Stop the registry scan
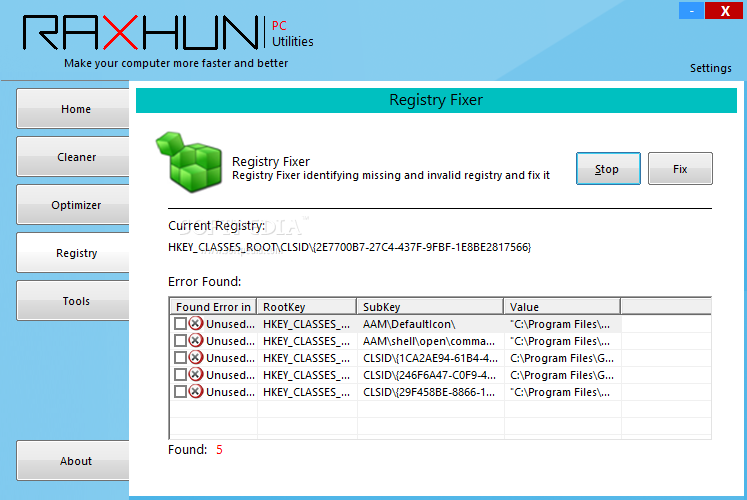The height and width of the screenshot is (500, 747). coord(608,169)
